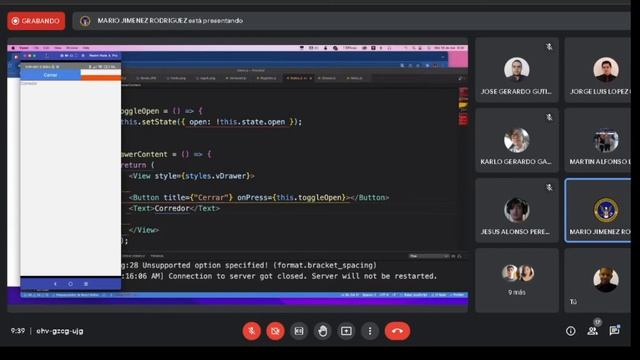Open the present screen option
Image resolution: width=640 pixels, height=360 pixels.
pos(346,331)
